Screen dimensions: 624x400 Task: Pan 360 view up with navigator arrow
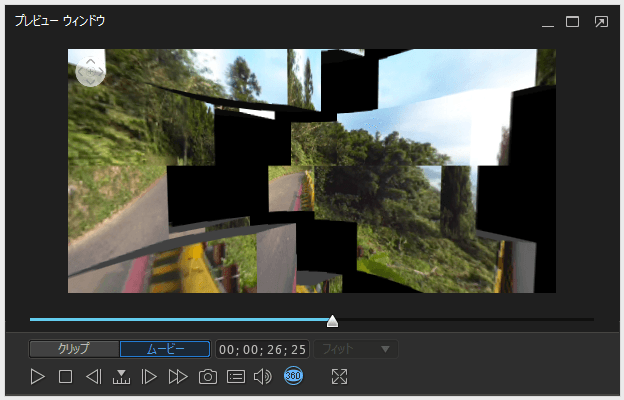point(91,62)
